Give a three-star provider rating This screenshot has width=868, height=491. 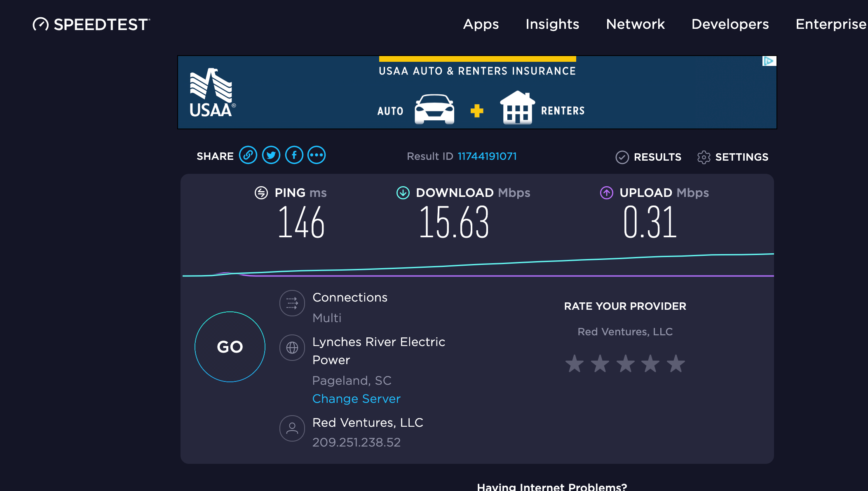pyautogui.click(x=625, y=363)
